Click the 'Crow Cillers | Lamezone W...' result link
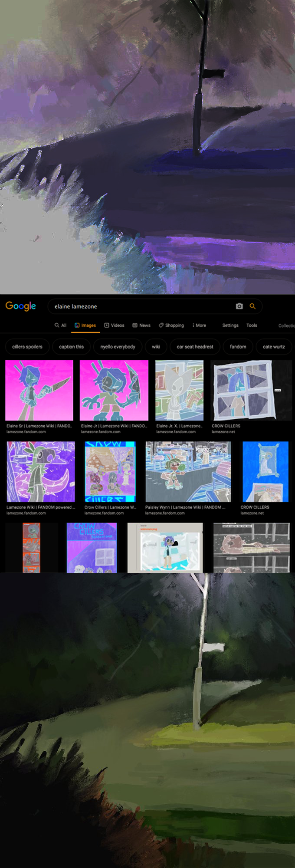The height and width of the screenshot is (868, 295). (x=110, y=507)
